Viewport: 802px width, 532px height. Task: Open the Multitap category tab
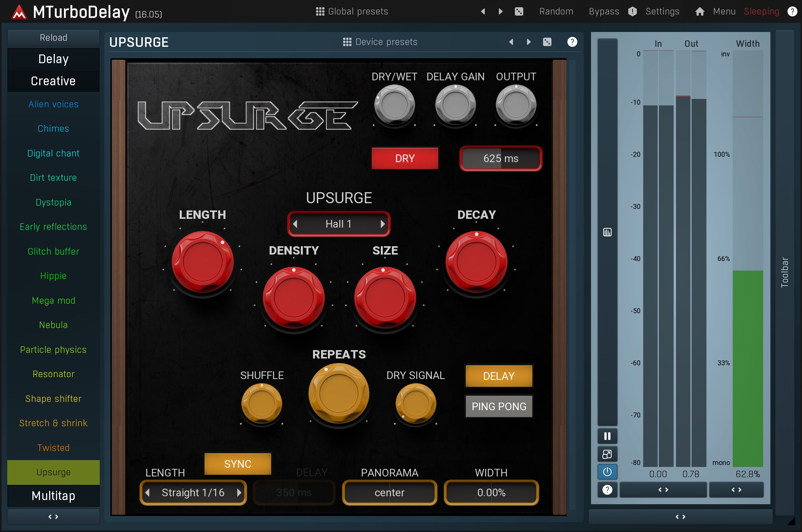pyautogui.click(x=53, y=496)
